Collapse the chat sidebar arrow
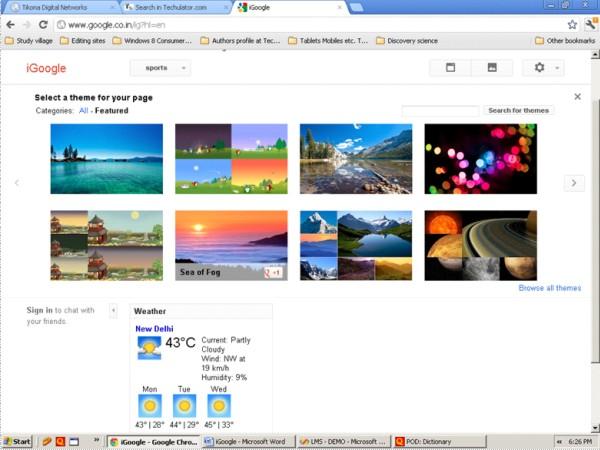The image size is (600, 450). click(x=113, y=310)
